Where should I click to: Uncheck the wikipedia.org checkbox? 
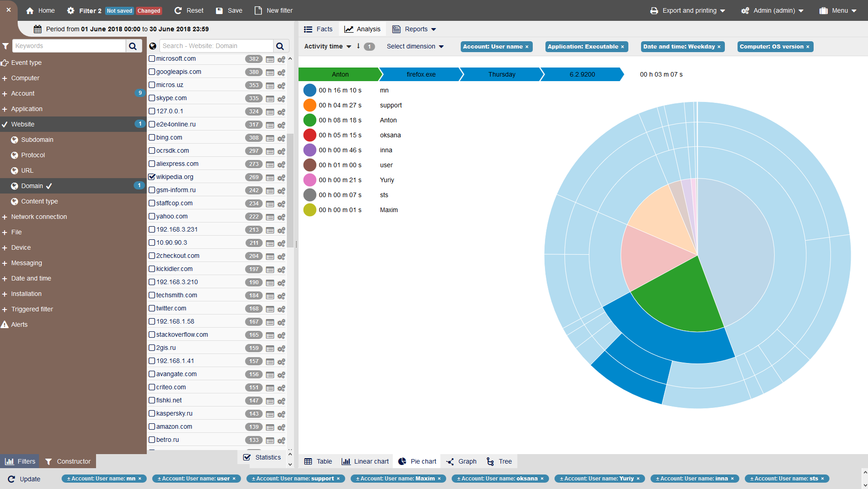point(152,177)
